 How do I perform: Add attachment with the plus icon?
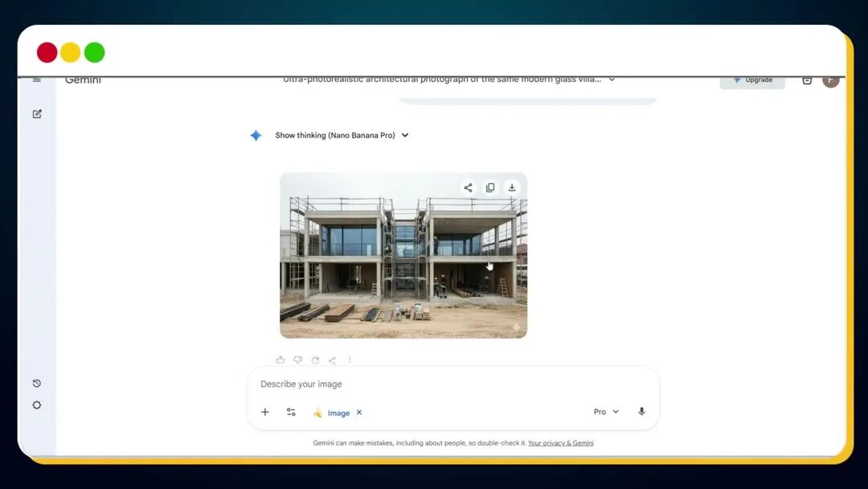click(265, 412)
